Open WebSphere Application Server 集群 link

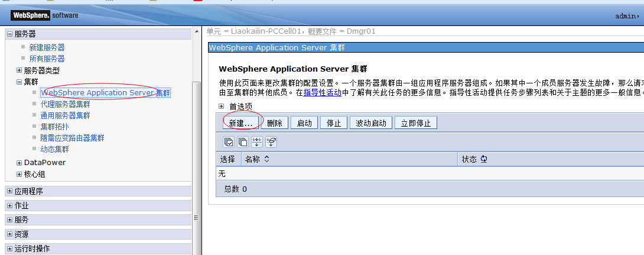pos(105,93)
